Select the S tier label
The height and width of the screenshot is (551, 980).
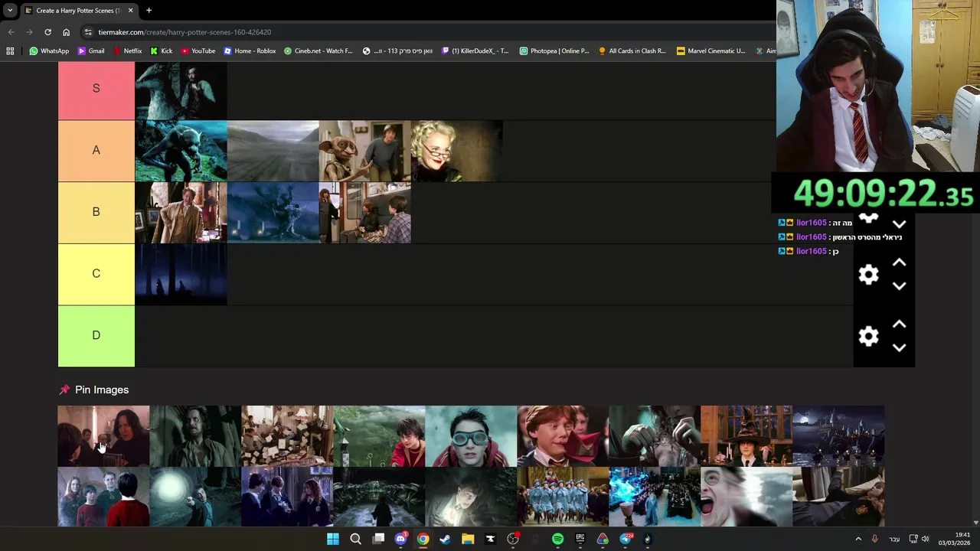[x=96, y=89]
